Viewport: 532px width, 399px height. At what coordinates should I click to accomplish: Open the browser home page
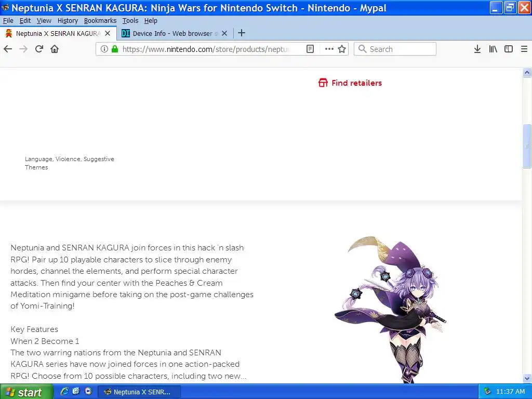(54, 49)
